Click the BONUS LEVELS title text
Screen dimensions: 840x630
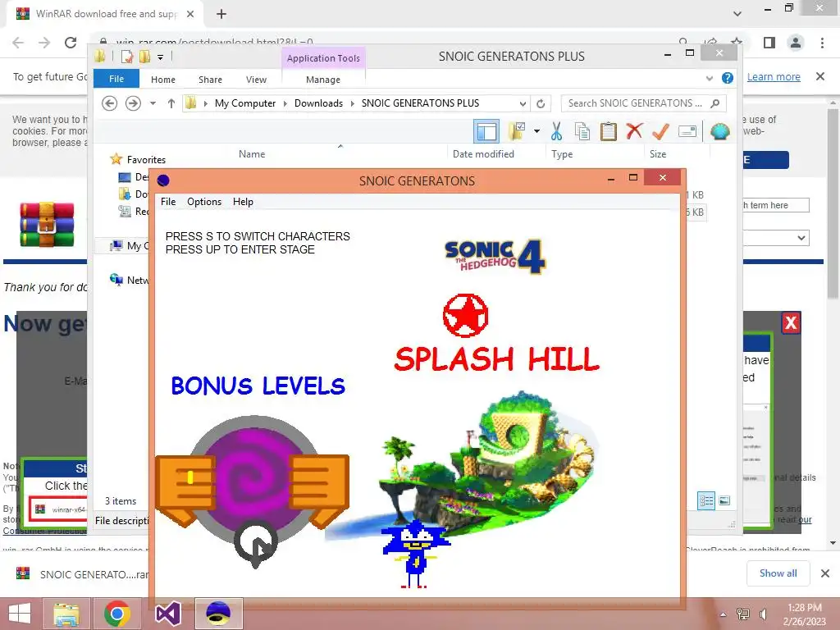(258, 386)
